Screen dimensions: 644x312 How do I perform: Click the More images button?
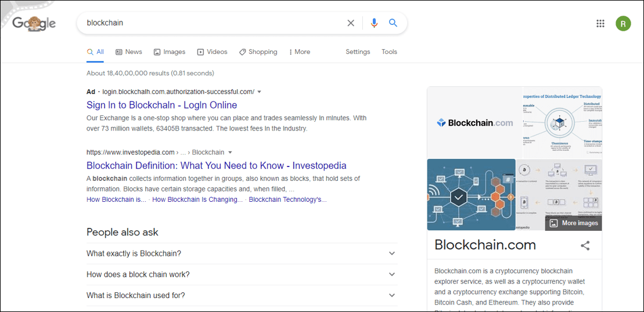pos(573,223)
